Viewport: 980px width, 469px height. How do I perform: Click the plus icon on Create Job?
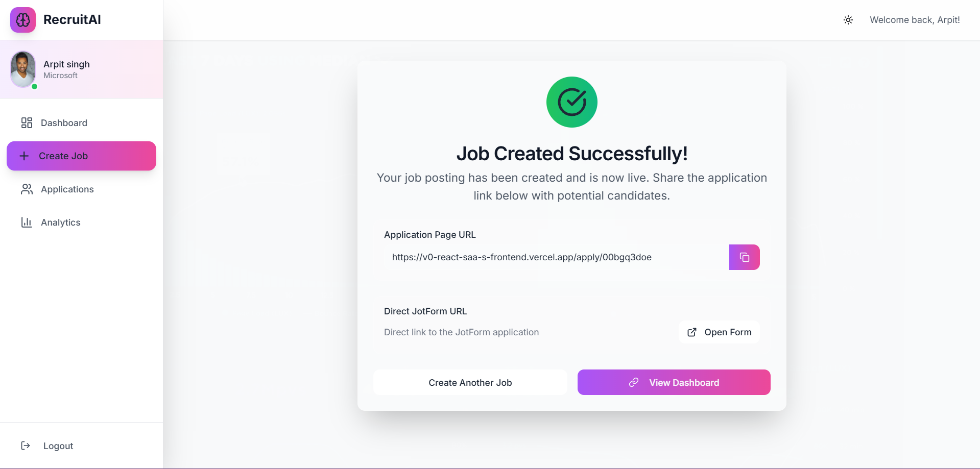pos(24,156)
